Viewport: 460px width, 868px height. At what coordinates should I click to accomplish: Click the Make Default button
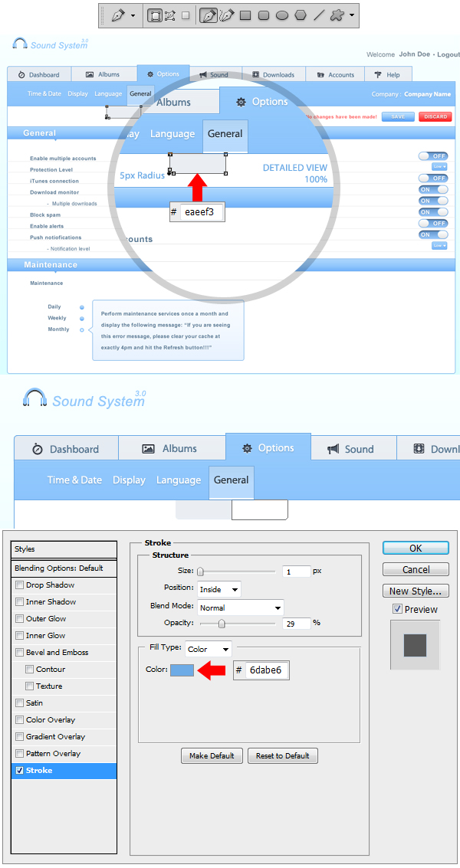pyautogui.click(x=212, y=755)
